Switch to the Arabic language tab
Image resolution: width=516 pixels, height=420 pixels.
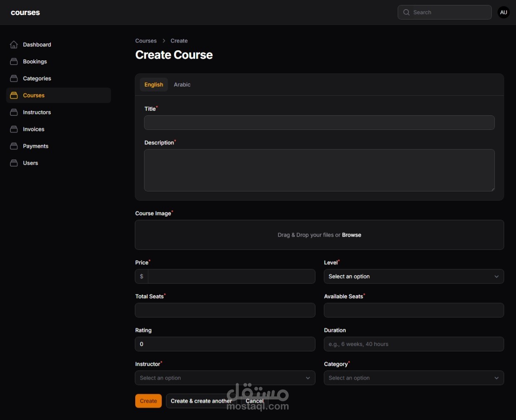(182, 84)
